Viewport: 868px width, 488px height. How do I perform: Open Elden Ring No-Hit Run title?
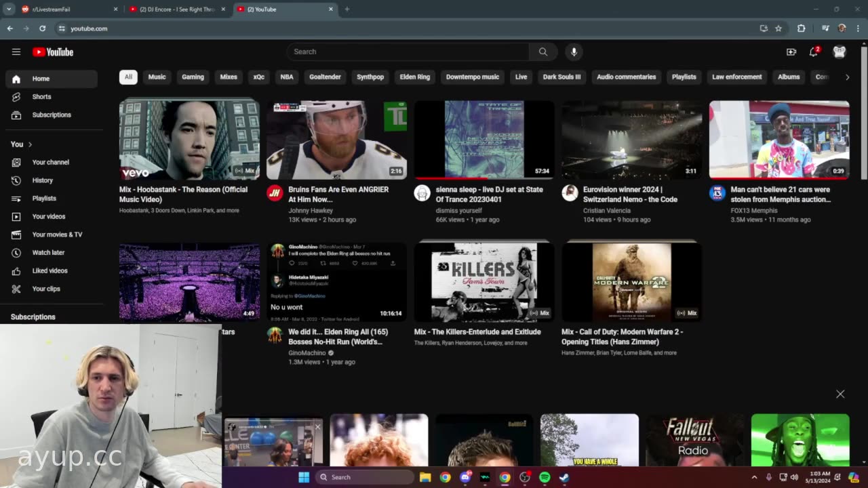click(x=338, y=337)
